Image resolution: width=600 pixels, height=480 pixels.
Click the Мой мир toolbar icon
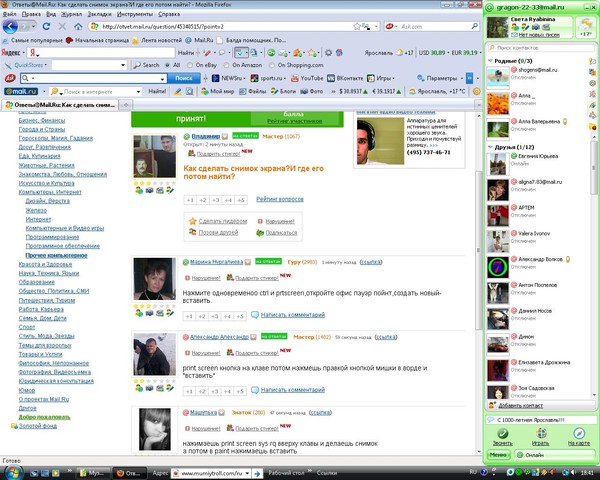[218, 91]
